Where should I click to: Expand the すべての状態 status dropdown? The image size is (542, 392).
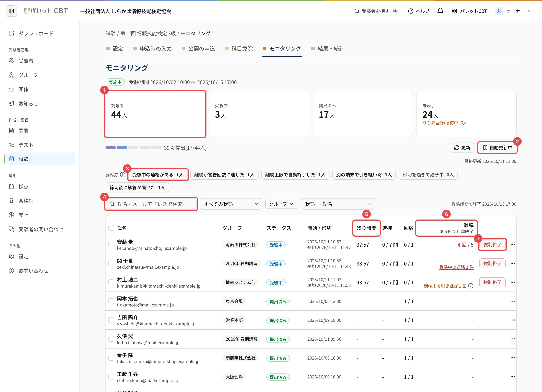coord(231,204)
